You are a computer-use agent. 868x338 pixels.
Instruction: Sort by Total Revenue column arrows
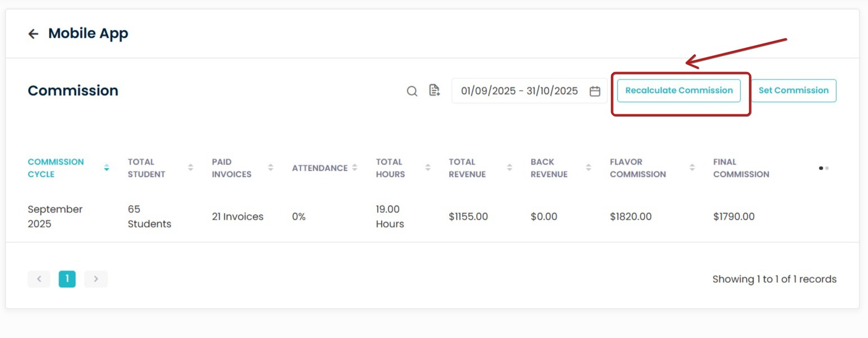pos(510,168)
